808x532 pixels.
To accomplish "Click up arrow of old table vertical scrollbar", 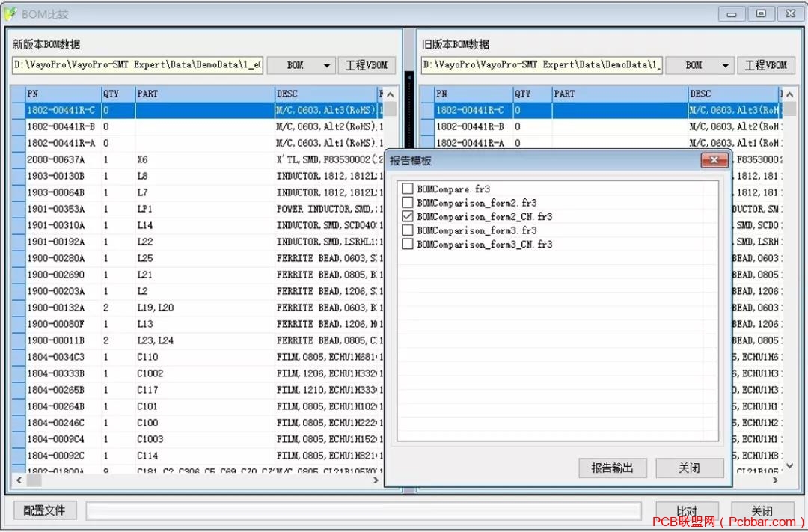I will point(790,94).
